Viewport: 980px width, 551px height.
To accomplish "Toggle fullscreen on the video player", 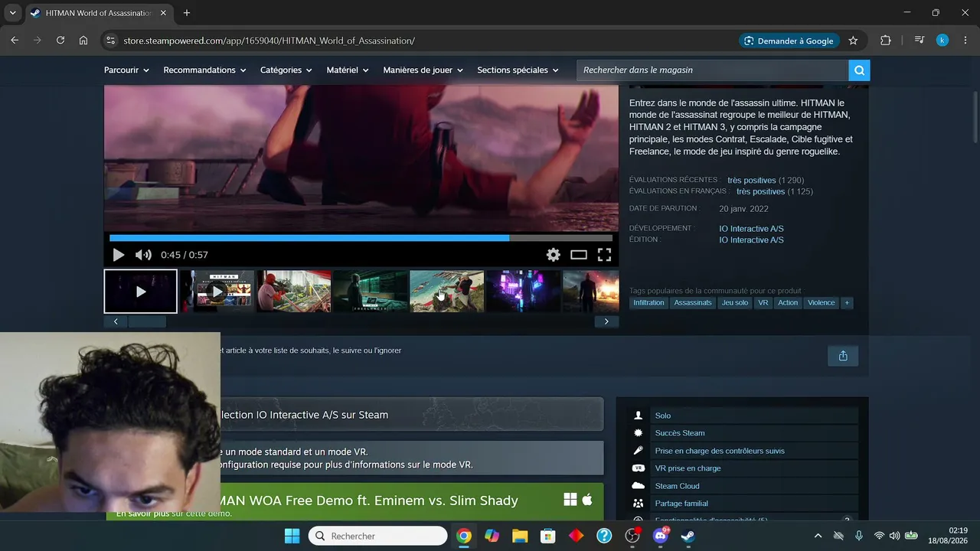I will (x=604, y=255).
